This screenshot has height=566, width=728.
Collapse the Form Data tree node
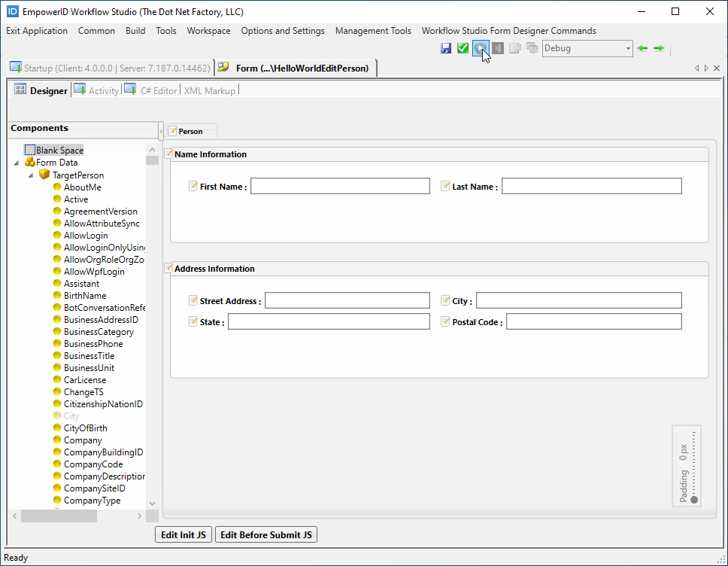point(17,163)
